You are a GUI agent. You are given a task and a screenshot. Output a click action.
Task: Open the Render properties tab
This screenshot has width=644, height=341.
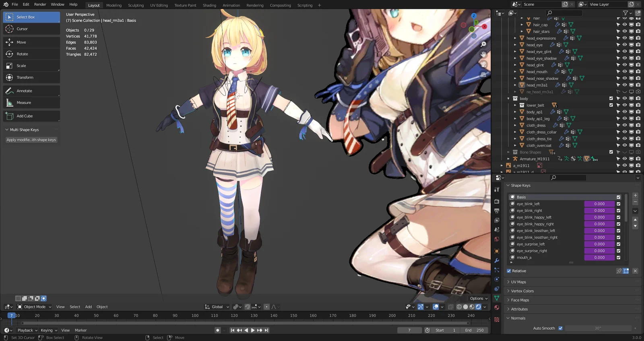pos(497,201)
